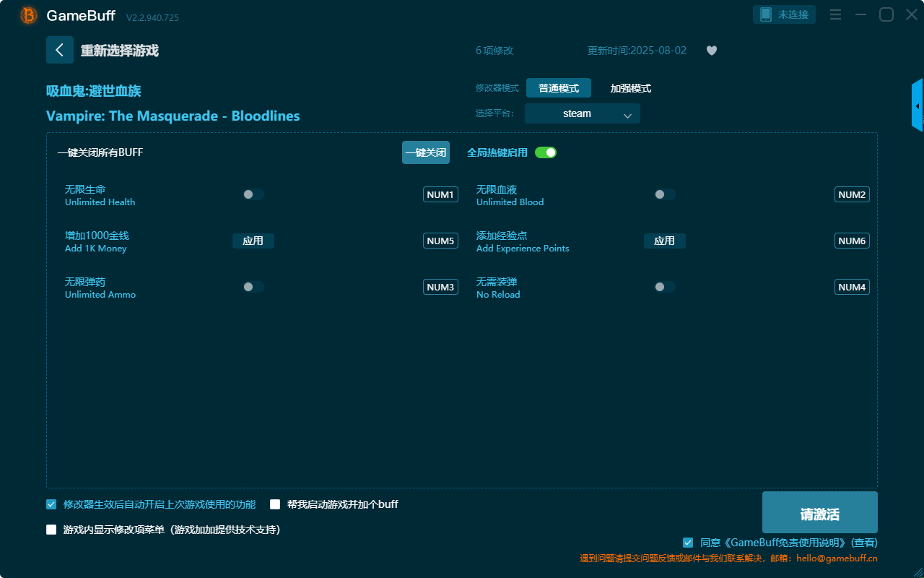924x578 pixels.
Task: Select 普通模式 normal mode tab
Action: point(559,88)
